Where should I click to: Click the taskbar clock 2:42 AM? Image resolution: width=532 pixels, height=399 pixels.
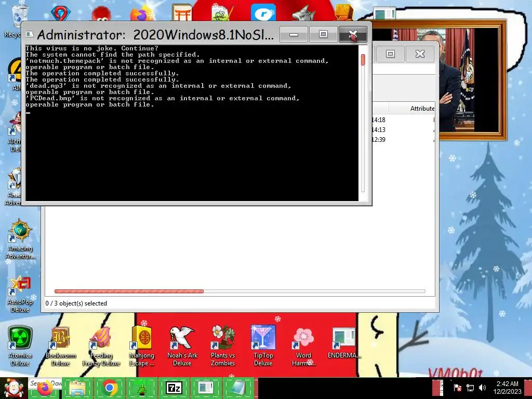coord(507,388)
